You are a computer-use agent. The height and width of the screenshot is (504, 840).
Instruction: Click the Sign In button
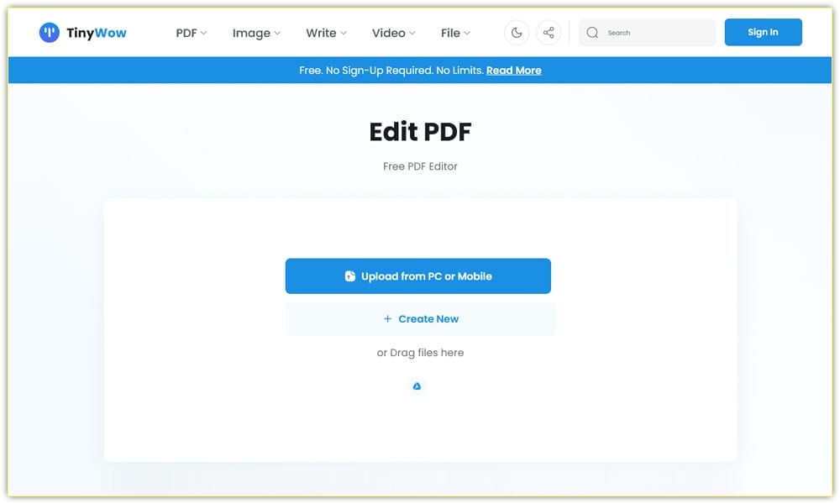point(763,32)
